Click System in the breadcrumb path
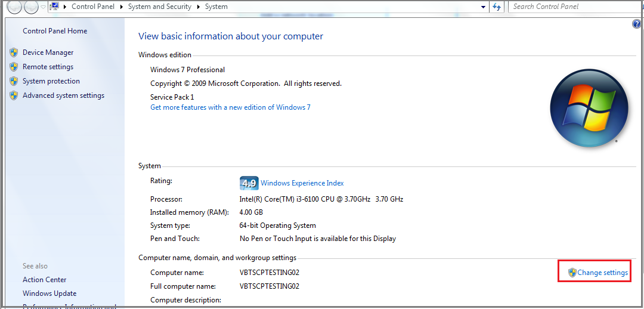 216,7
